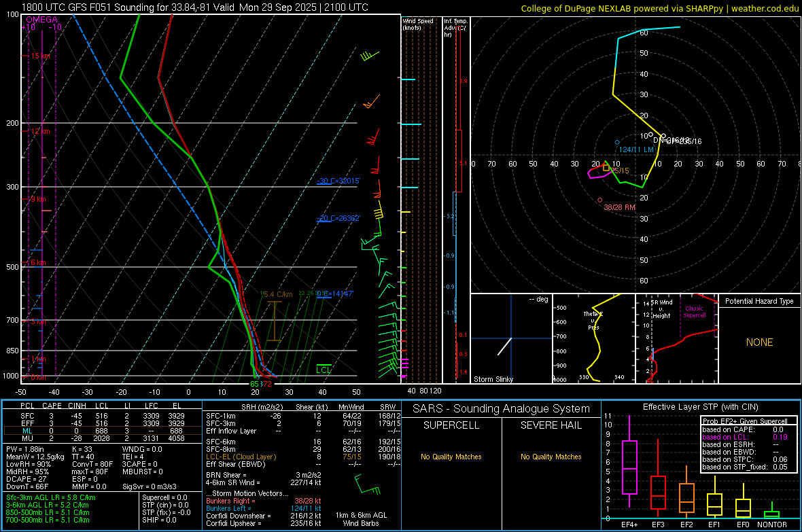802x532 pixels.
Task: Click the 0 C=14147' freezing level annotation
Action: click(x=336, y=294)
